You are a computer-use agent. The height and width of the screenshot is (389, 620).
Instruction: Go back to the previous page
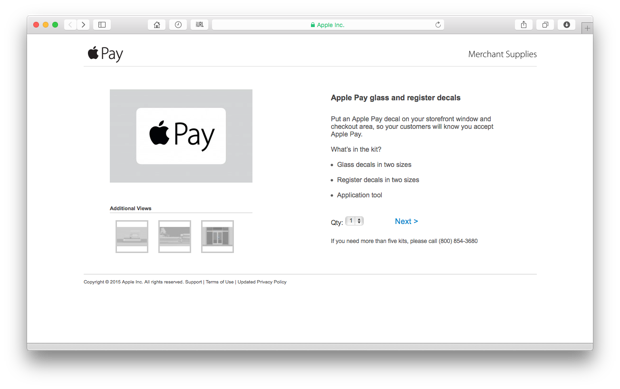[x=70, y=25]
